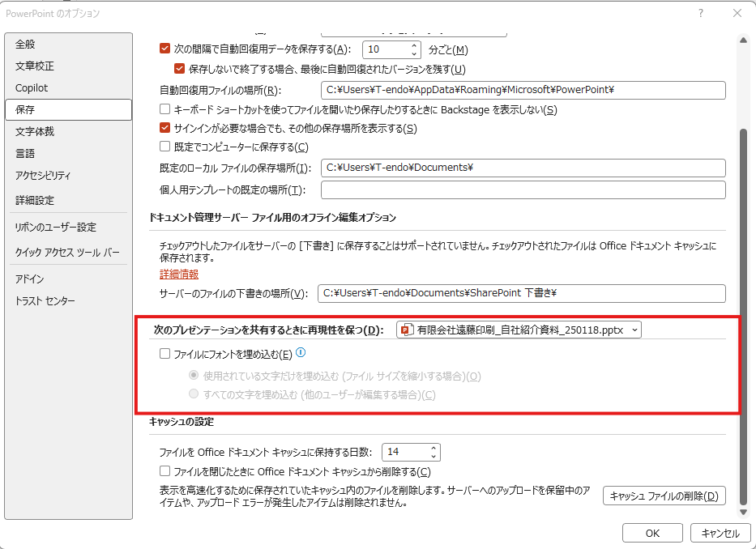Click the 詳細情報 link
This screenshot has width=756, height=549.
(179, 274)
